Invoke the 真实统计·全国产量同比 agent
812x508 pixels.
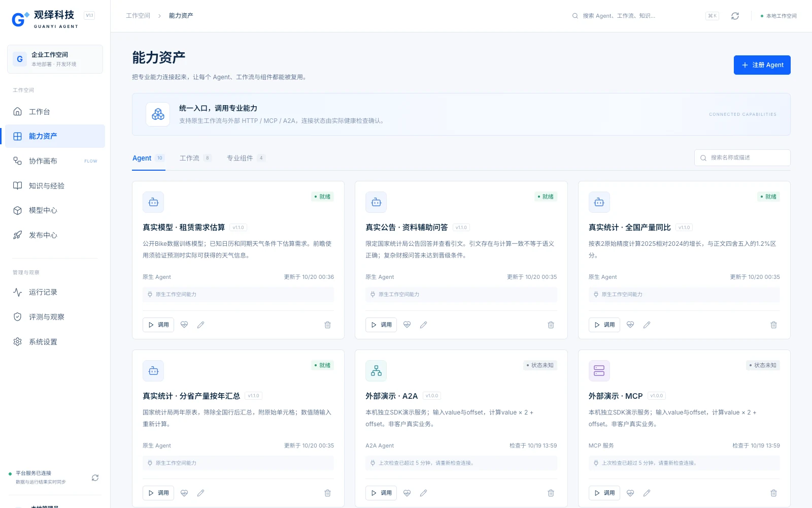604,325
